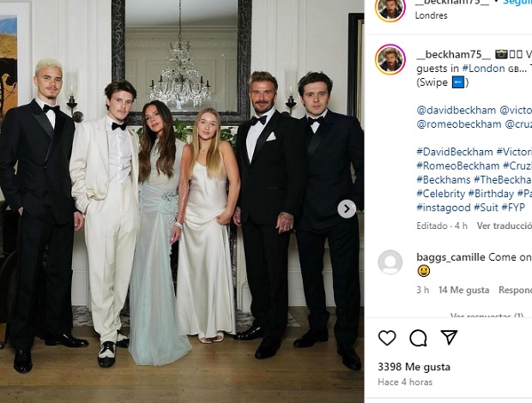Open the baggs_camille commenter username
This screenshot has width=532, height=403.
(x=450, y=257)
